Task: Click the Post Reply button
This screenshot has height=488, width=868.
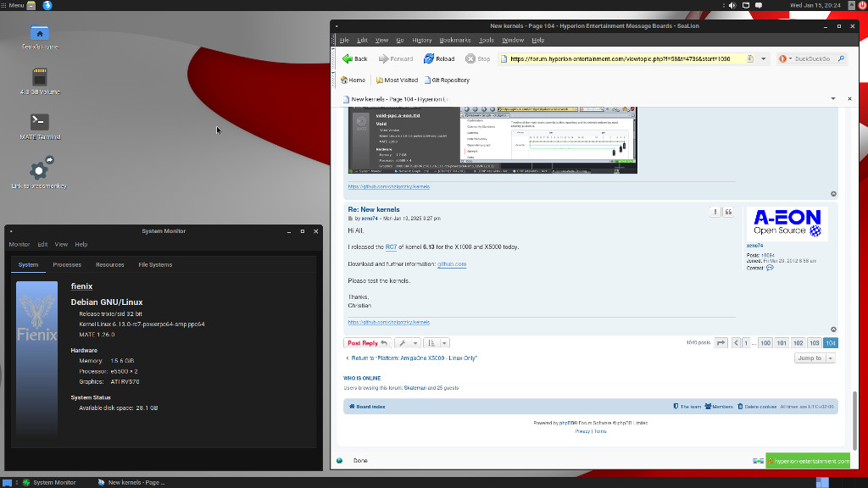Action: click(x=368, y=343)
